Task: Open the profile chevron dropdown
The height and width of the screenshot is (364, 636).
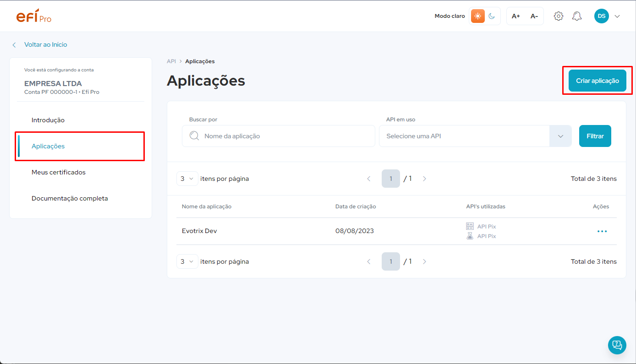Action: (617, 16)
